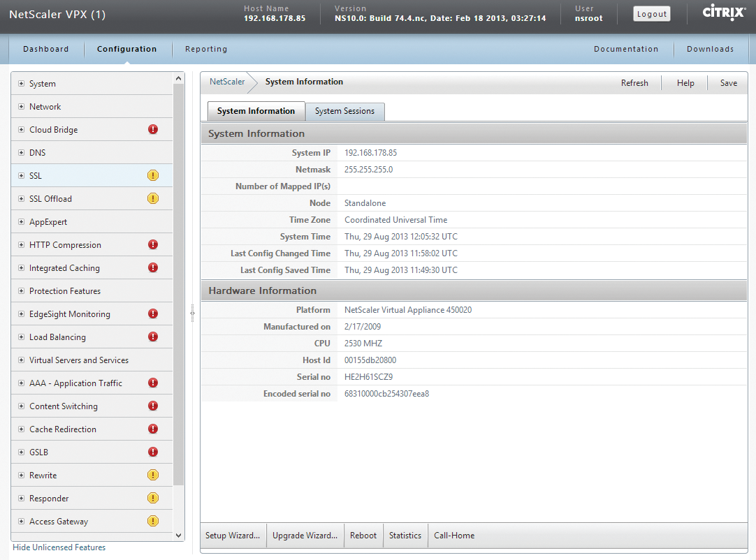Click the red alert icon beside HTTP Compression
Screen dimensions: 756x560
click(x=153, y=244)
